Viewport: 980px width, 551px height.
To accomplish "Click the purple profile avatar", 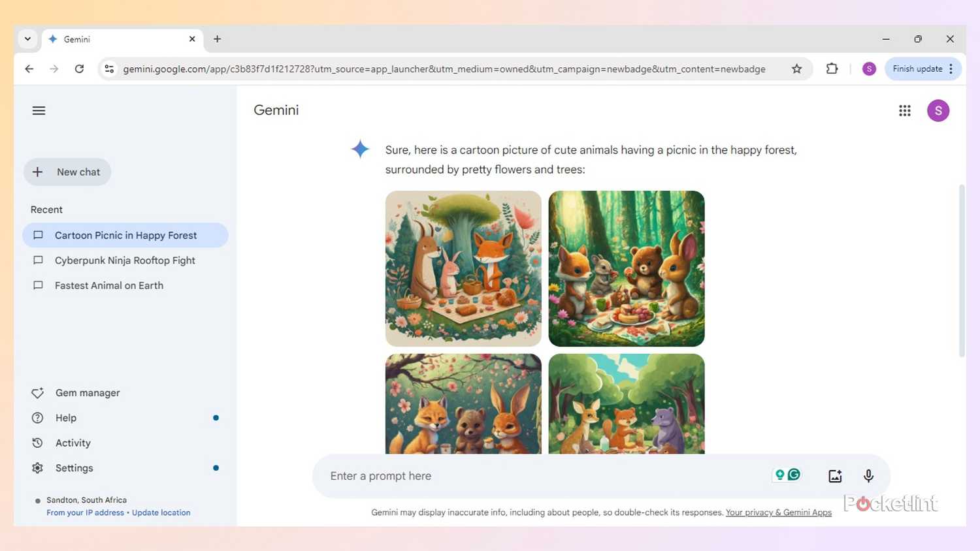I will pos(938,110).
